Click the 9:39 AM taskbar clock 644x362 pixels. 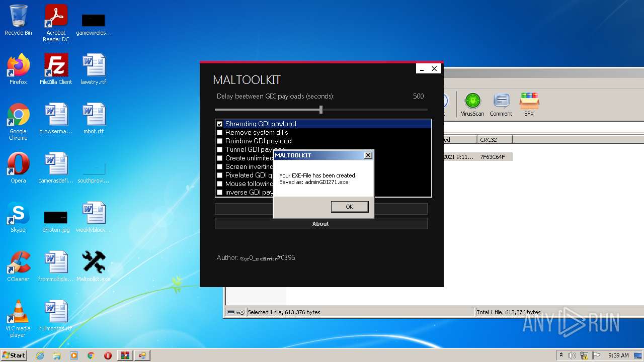point(618,355)
